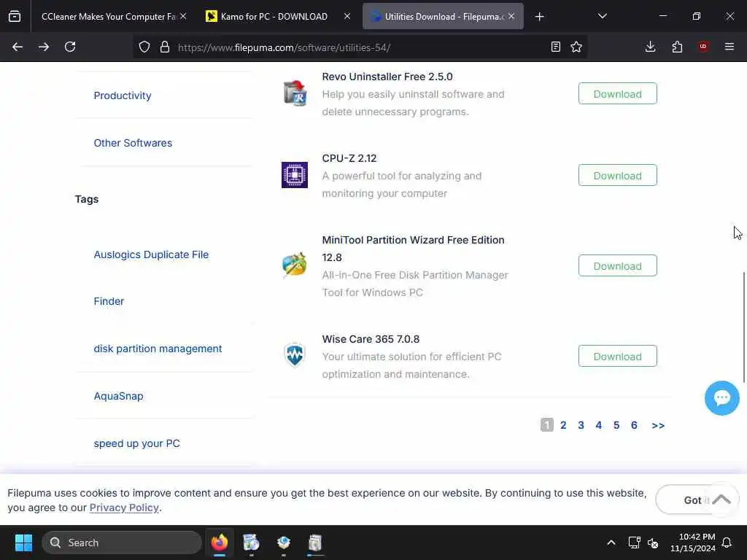Download Wise Care 365 7.0.8
The image size is (747, 560).
(617, 356)
